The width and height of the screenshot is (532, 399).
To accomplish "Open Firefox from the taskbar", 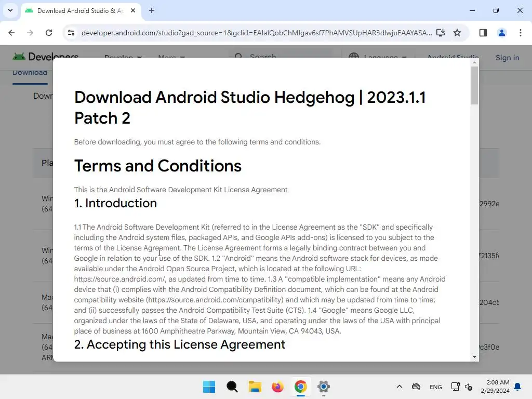I will click(277, 387).
